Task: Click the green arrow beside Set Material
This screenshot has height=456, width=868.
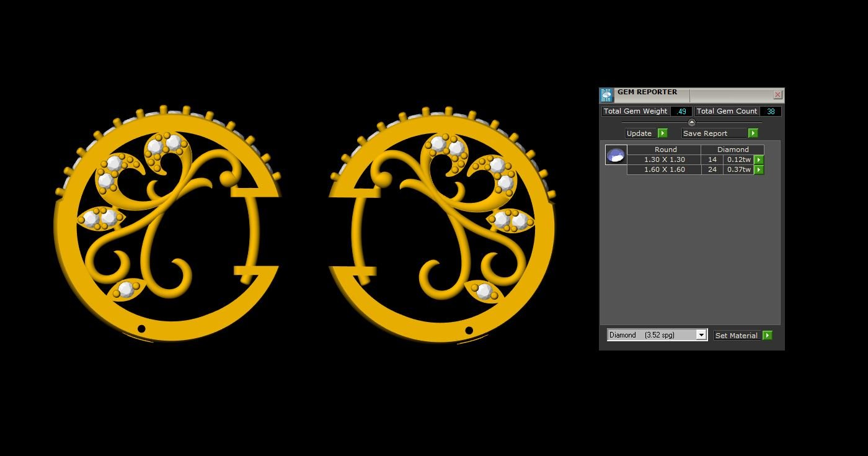Action: pos(767,336)
